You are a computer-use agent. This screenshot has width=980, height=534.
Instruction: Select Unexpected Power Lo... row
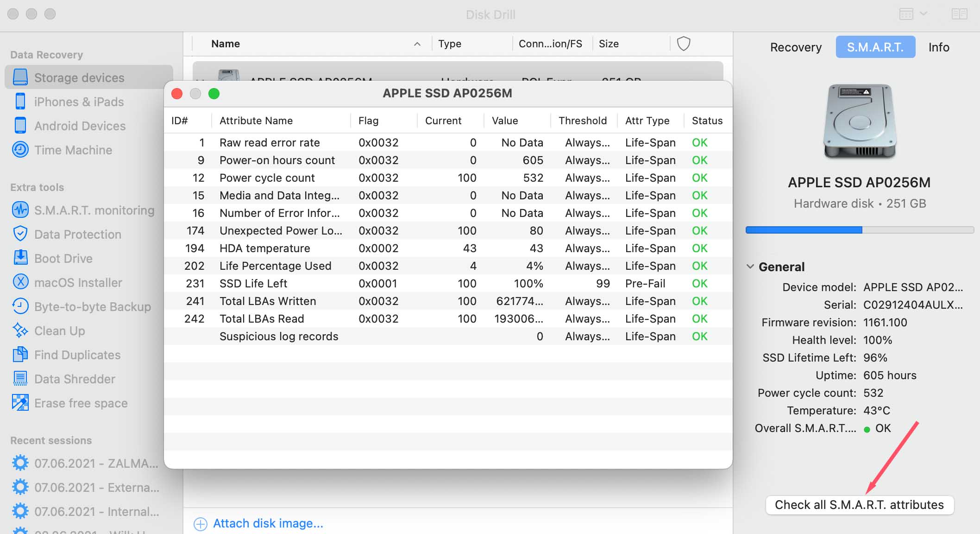point(448,230)
